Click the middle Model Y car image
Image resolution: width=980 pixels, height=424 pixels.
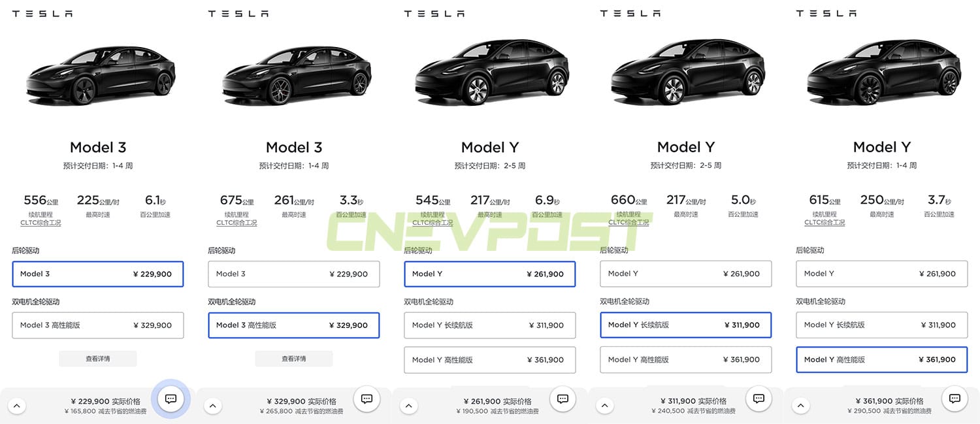pyautogui.click(x=491, y=72)
